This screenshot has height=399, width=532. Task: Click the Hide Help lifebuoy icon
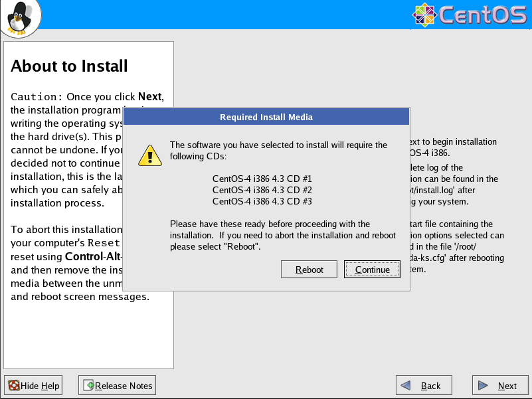tap(13, 386)
